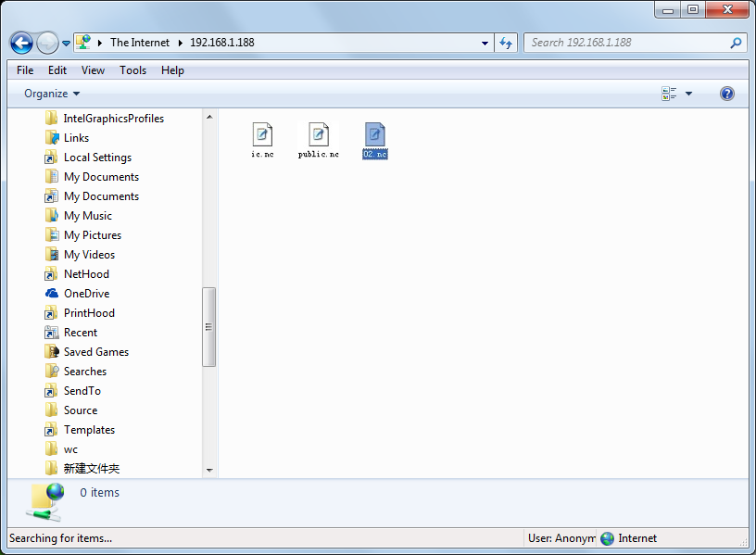Open the address bar history dropdown
The height and width of the screenshot is (555, 756).
(x=485, y=43)
